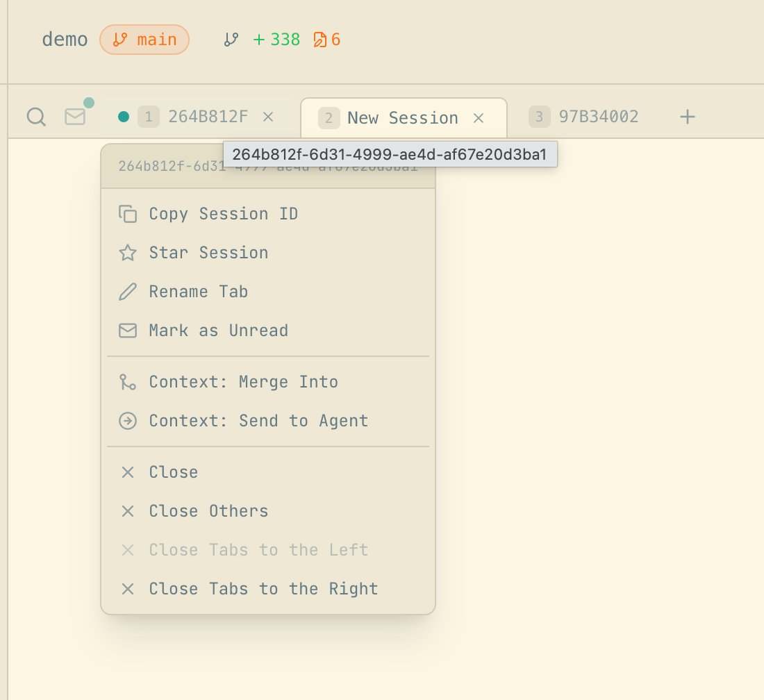Add a new session tab with plus

click(x=687, y=117)
